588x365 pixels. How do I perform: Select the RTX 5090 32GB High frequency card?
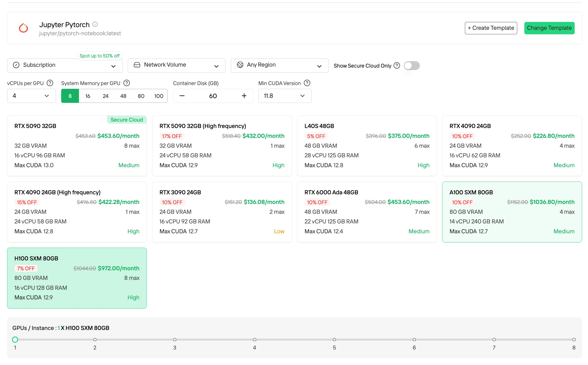[222, 146]
